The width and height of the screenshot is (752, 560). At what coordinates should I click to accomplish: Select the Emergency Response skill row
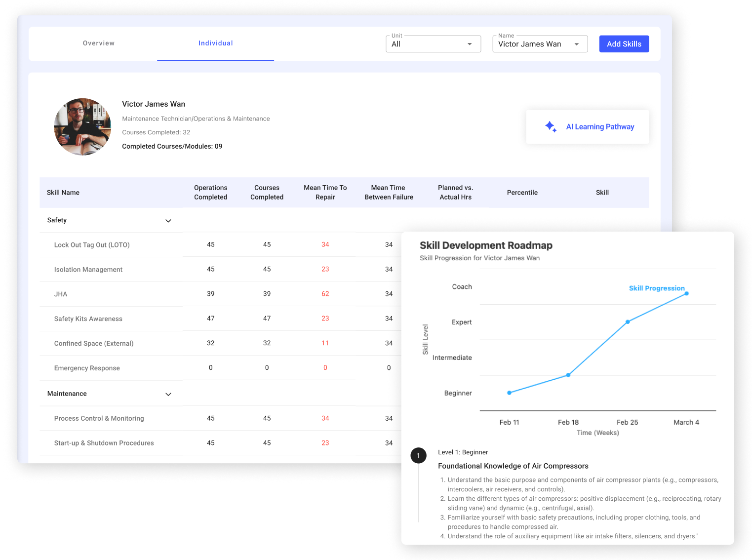click(x=87, y=368)
